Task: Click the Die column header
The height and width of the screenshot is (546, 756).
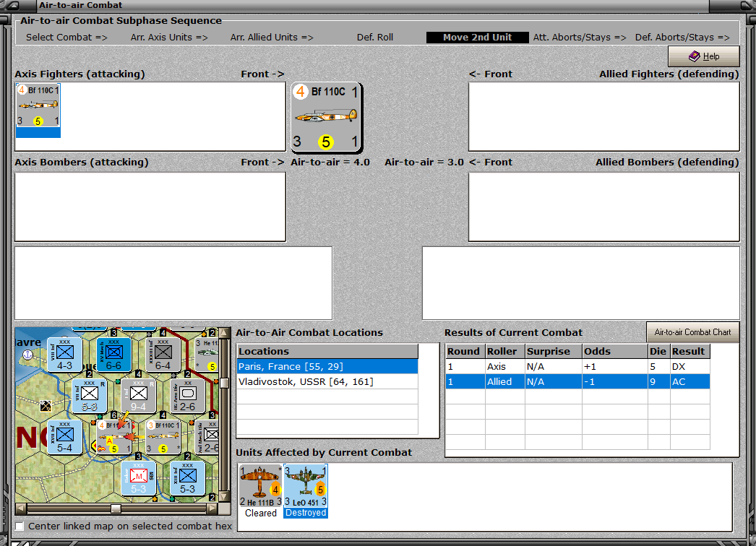Action: pos(658,351)
